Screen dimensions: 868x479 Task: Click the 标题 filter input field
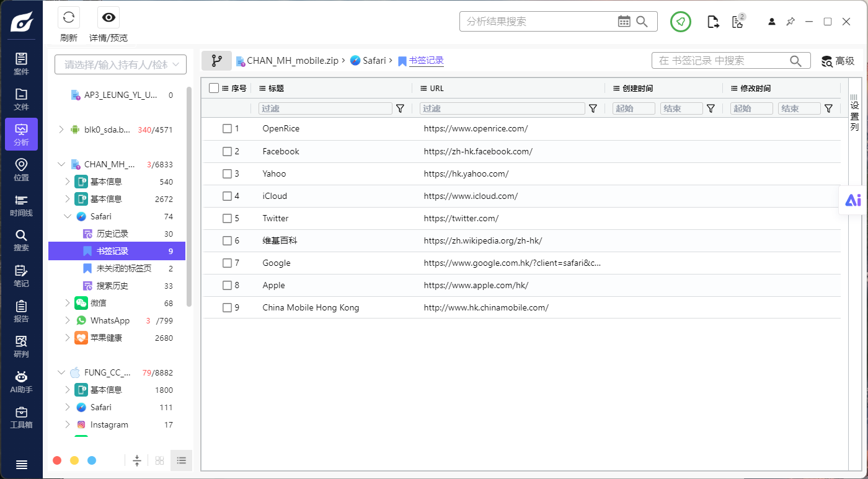coord(325,108)
